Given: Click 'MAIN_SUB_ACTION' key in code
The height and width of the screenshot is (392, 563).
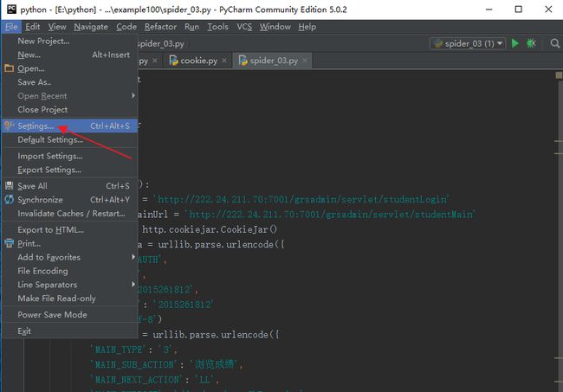Looking at the screenshot, I should pyautogui.click(x=133, y=364).
